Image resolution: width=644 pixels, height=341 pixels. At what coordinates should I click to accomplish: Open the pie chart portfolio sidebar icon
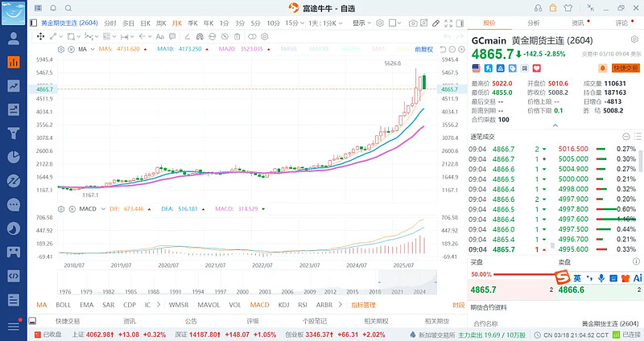coord(14,157)
